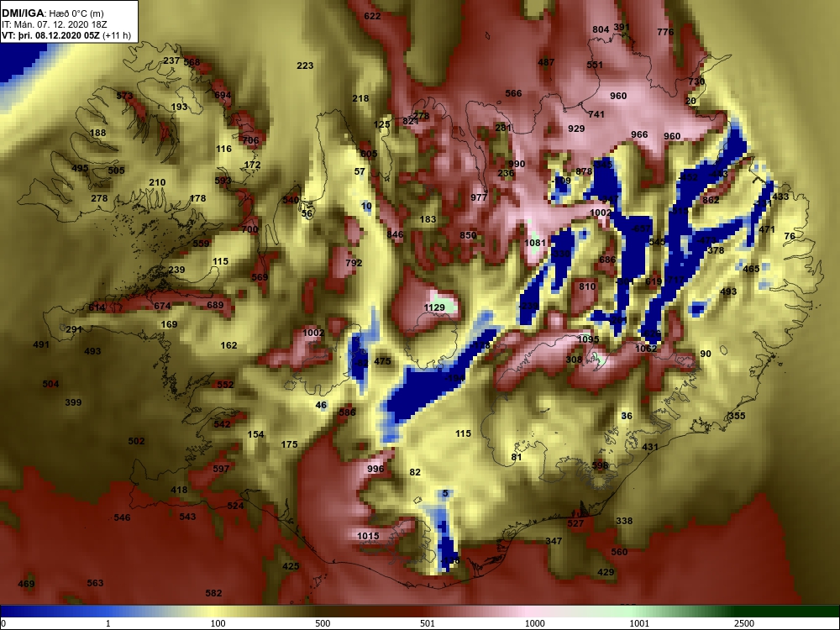This screenshot has width=840, height=630.
Task: Click the map value '1015'
Action: pyautogui.click(x=368, y=536)
